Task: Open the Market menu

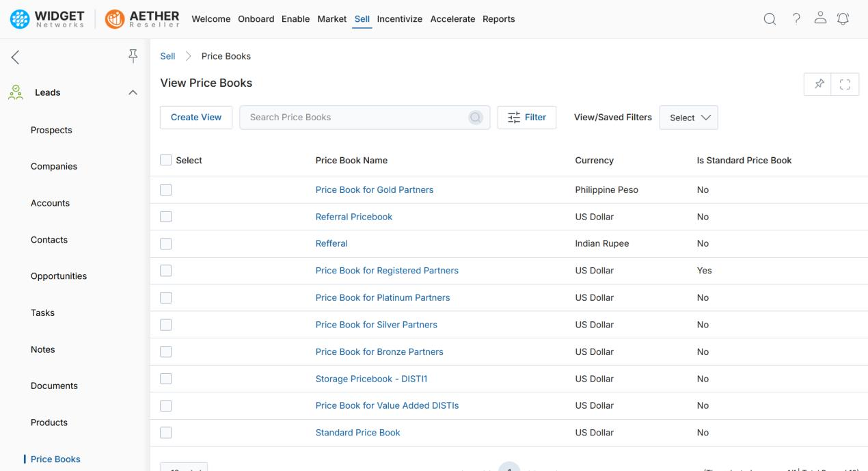Action: 332,19
